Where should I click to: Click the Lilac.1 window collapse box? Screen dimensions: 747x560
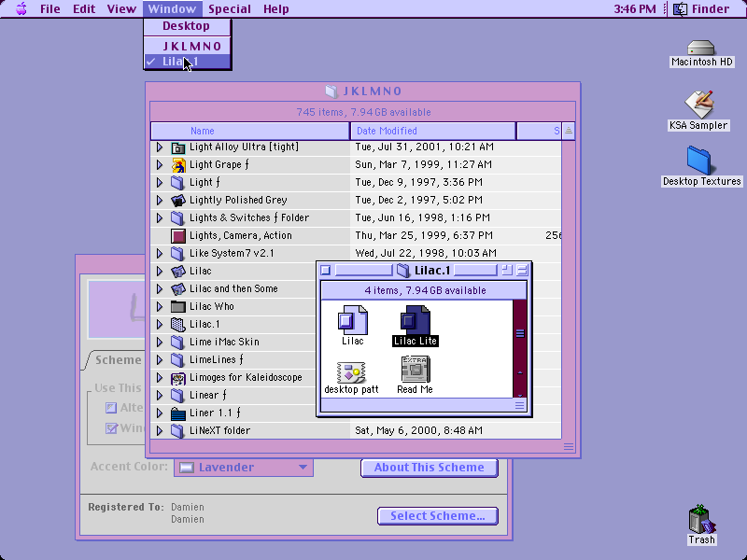point(522,271)
